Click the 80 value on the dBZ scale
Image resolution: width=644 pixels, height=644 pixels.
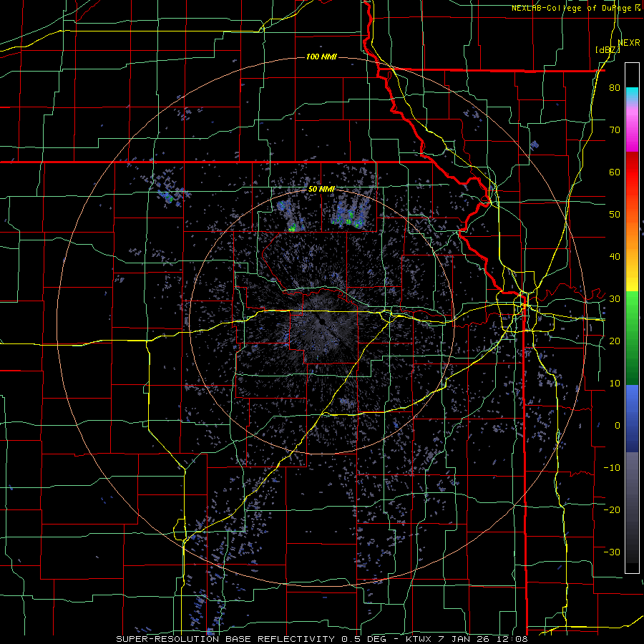tap(615, 87)
